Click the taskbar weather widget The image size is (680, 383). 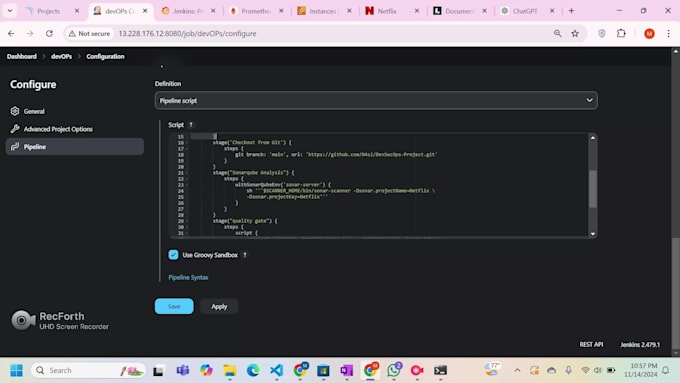tap(492, 370)
